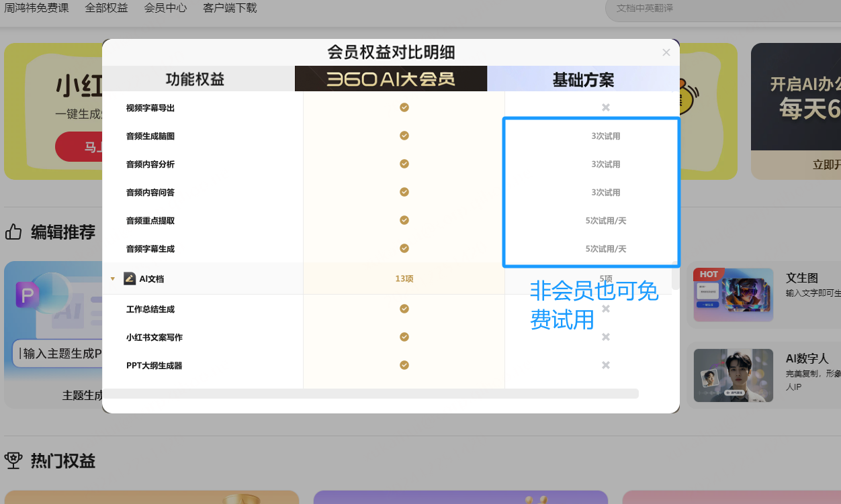This screenshot has width=841, height=504.
Task: Click checkmark in 视频字幕导出 row
Action: tap(404, 107)
